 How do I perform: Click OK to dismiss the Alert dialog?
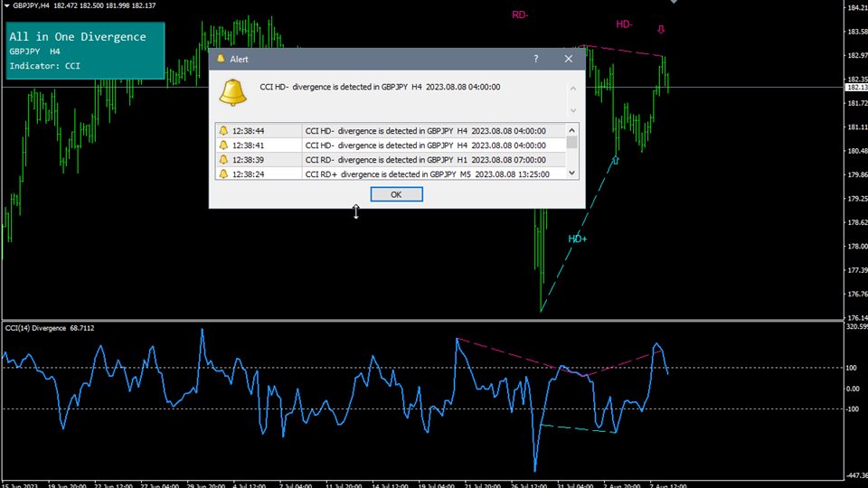tap(396, 194)
